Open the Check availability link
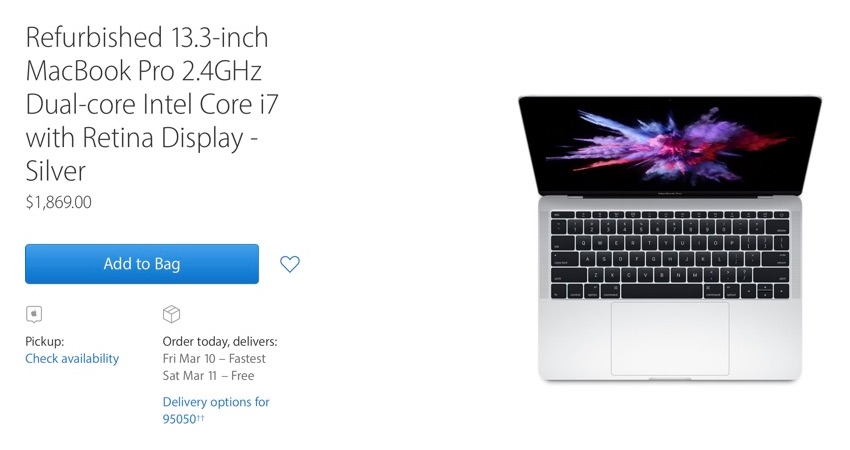 [72, 358]
